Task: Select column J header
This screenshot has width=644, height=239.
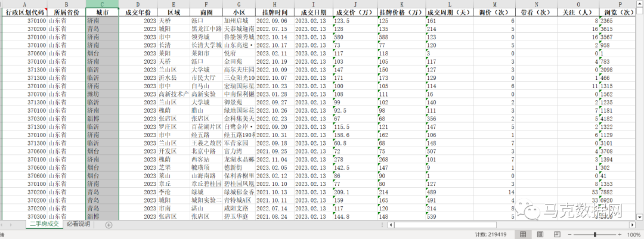Action: [355, 4]
